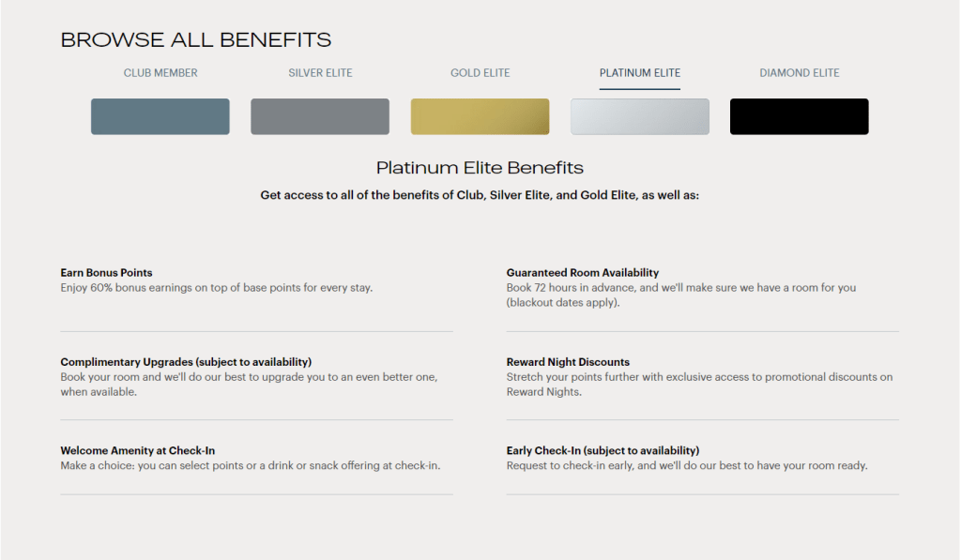
Task: Click the Platinum Elite tab
Action: coord(640,73)
